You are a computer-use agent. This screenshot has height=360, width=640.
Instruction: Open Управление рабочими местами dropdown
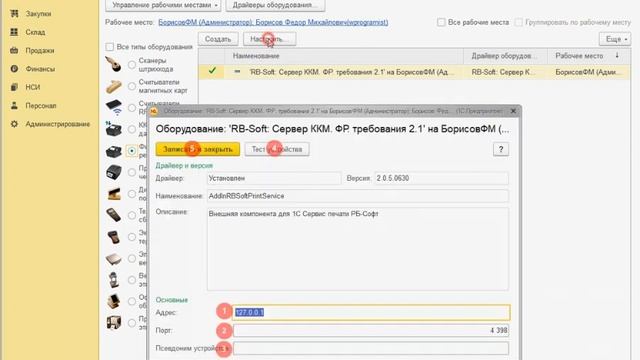pyautogui.click(x=163, y=5)
